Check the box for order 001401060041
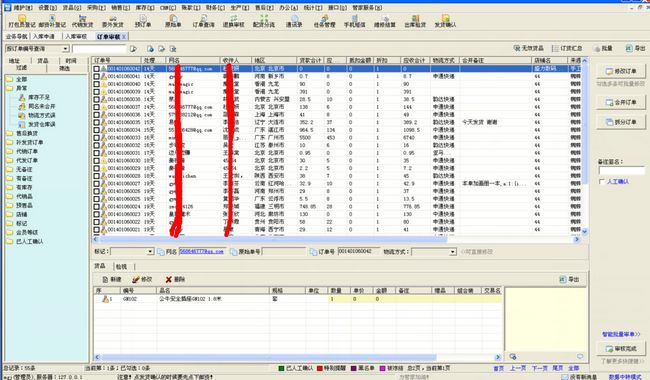The image size is (650, 380). pos(96,76)
